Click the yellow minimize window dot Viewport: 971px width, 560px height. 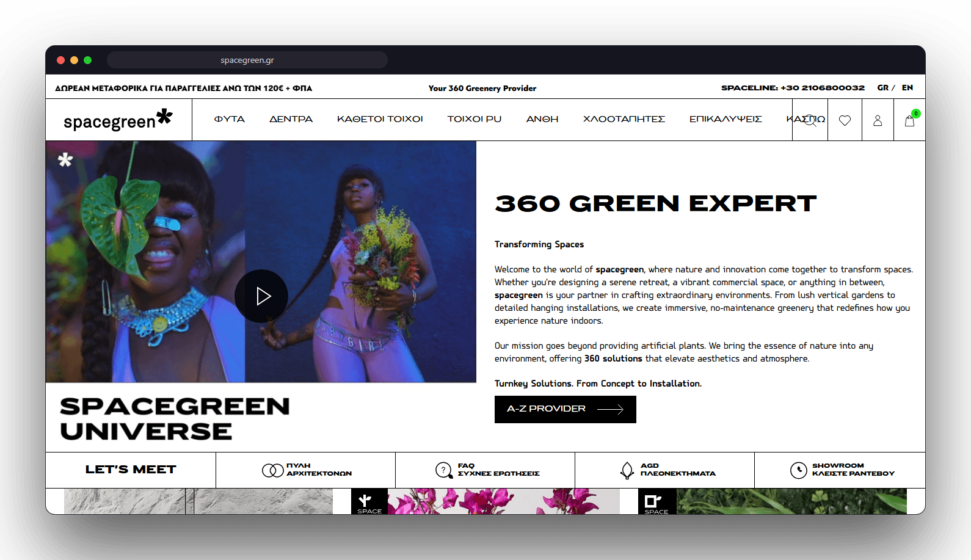click(x=74, y=60)
